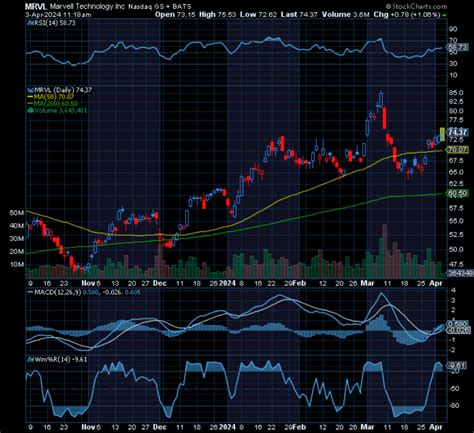The image size is (474, 433).
Task: Click the Chg +0.78 (+1.06%) value
Action: (x=407, y=15)
